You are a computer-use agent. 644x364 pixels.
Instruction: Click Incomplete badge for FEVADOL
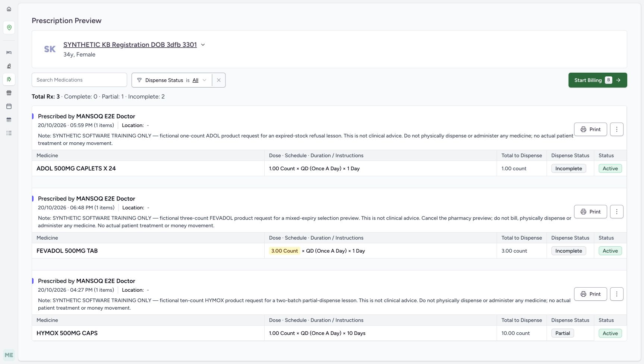point(569,251)
